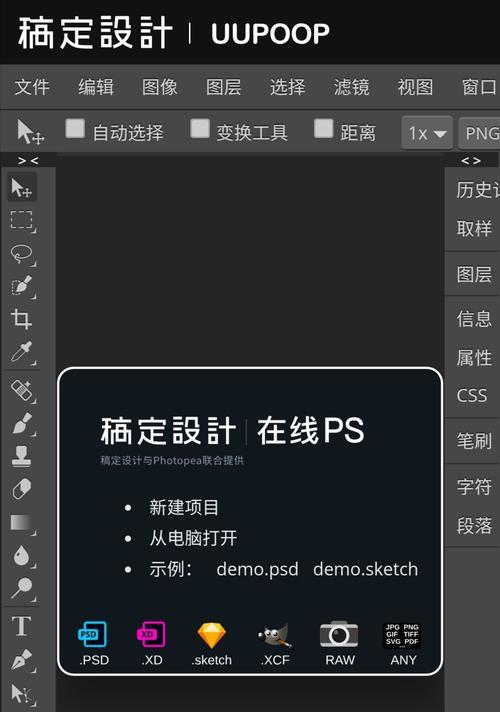Open the 1x scale dropdown
This screenshot has height=712, width=500.
click(427, 133)
